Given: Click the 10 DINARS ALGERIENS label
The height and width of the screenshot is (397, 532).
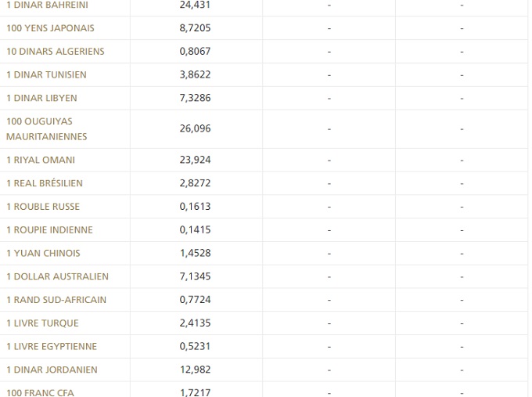Looking at the screenshot, I should point(55,52).
